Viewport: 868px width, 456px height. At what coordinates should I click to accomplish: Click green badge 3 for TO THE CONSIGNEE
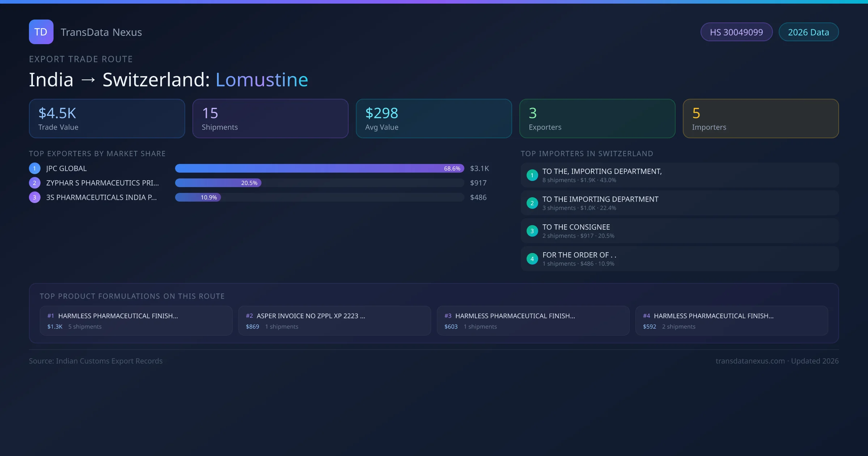pyautogui.click(x=532, y=231)
